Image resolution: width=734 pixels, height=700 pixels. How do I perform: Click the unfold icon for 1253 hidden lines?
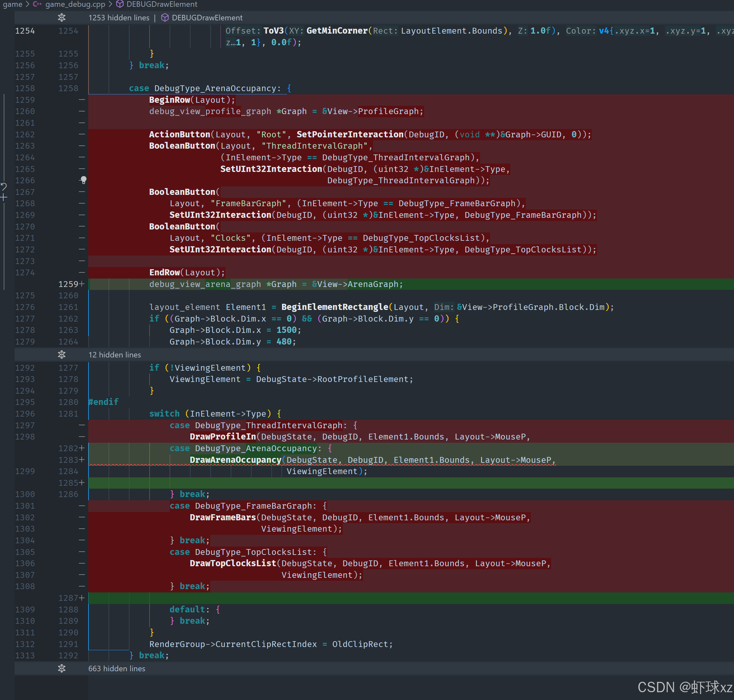[x=62, y=17]
